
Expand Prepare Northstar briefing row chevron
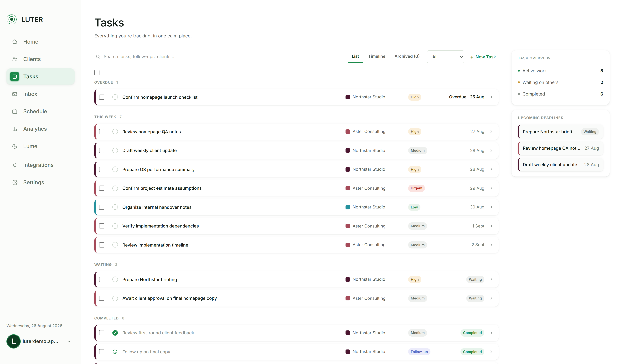pyautogui.click(x=491, y=279)
